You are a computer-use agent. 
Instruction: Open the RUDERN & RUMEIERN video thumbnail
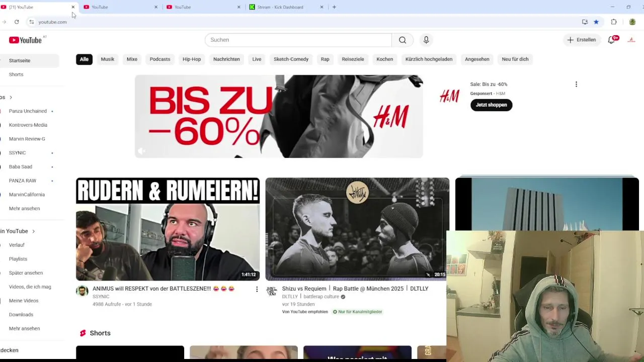click(x=168, y=229)
